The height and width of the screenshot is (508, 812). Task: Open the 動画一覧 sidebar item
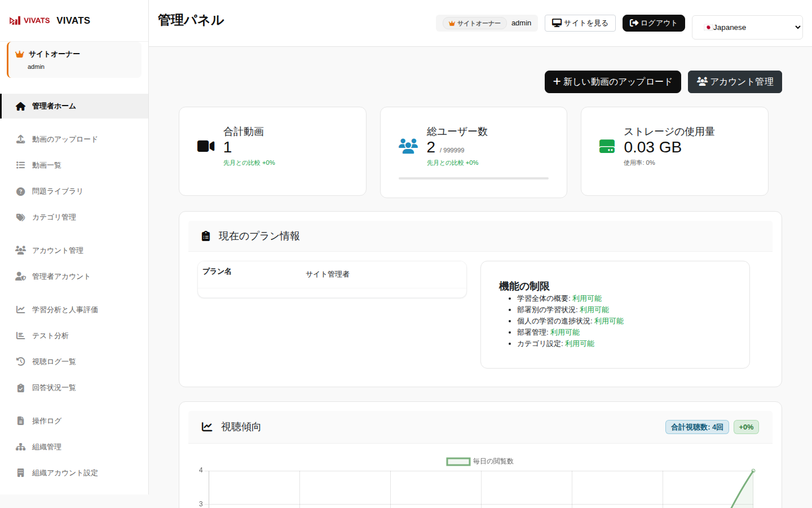click(74, 165)
